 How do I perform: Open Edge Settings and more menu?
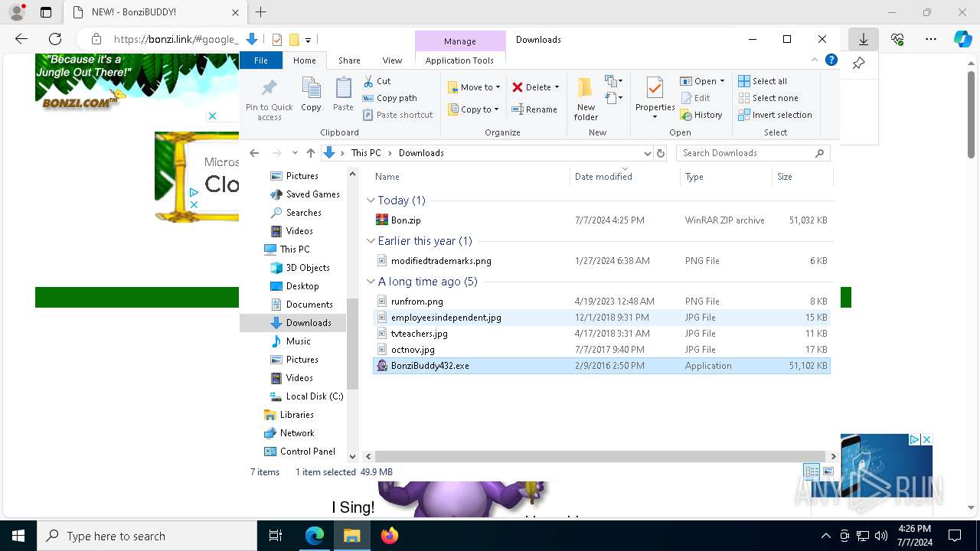(931, 39)
